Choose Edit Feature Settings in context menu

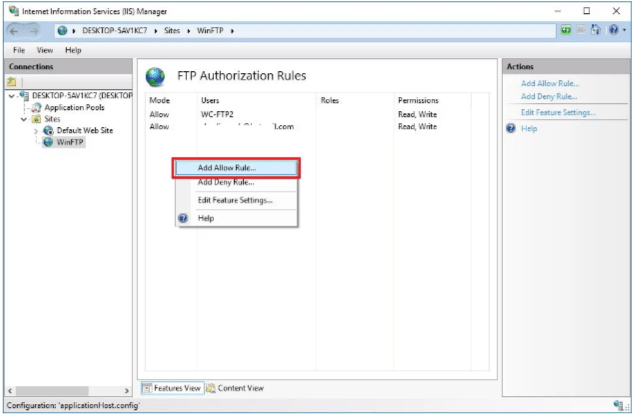click(237, 200)
